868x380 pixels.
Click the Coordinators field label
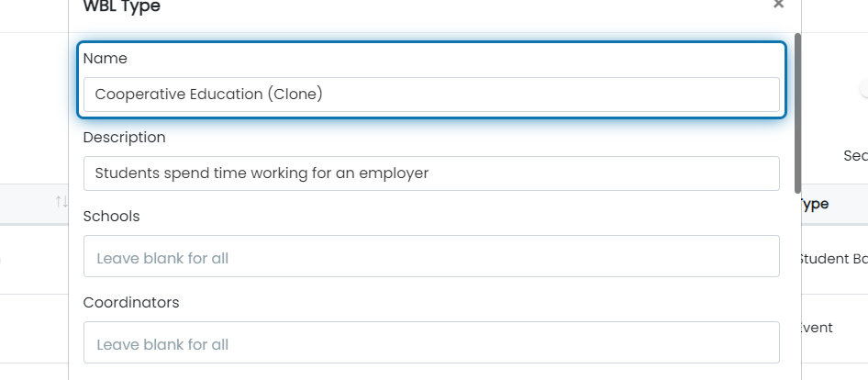(x=131, y=303)
